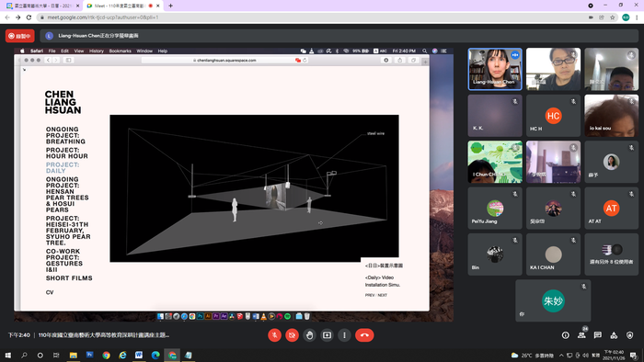
Task: Open Task View on the taskbar
Action: (x=56, y=355)
